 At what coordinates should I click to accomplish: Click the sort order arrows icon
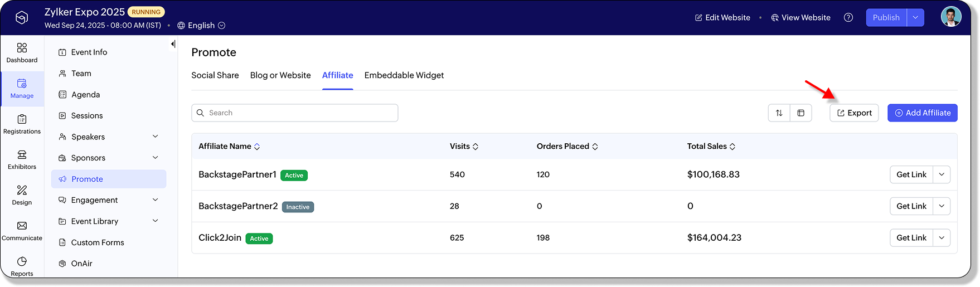tap(779, 113)
